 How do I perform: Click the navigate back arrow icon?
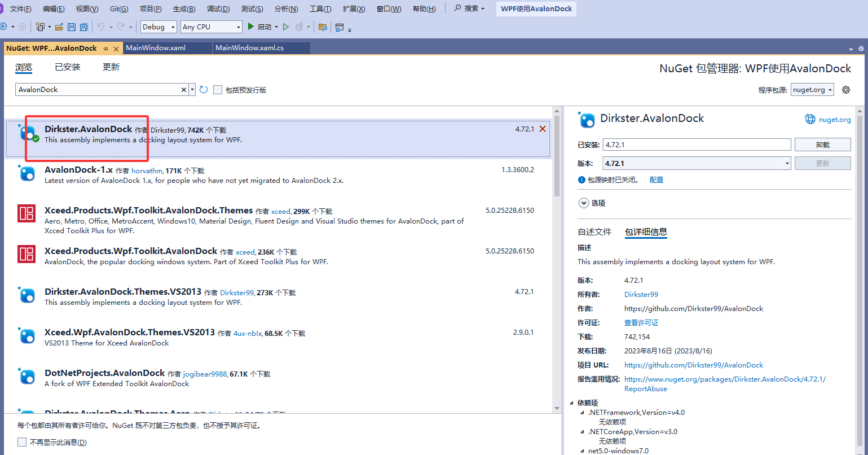(6, 27)
